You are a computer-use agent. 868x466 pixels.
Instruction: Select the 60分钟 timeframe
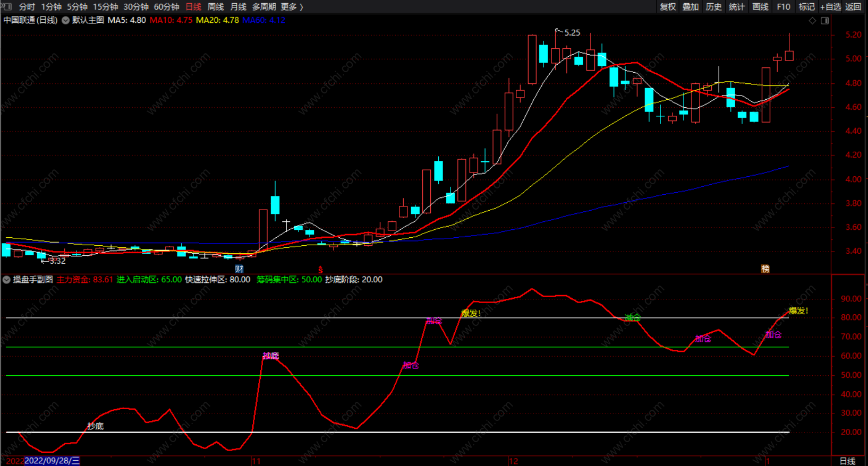coord(166,7)
